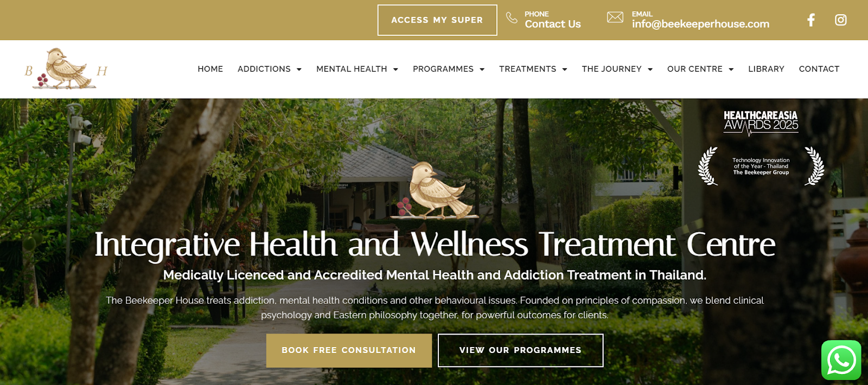Click the golden bird emblem above the headline
The image size is (868, 385).
click(x=437, y=190)
